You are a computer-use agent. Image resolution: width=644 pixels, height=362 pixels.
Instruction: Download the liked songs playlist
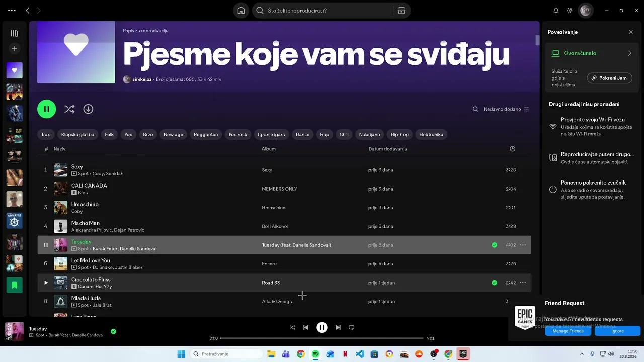pyautogui.click(x=88, y=109)
